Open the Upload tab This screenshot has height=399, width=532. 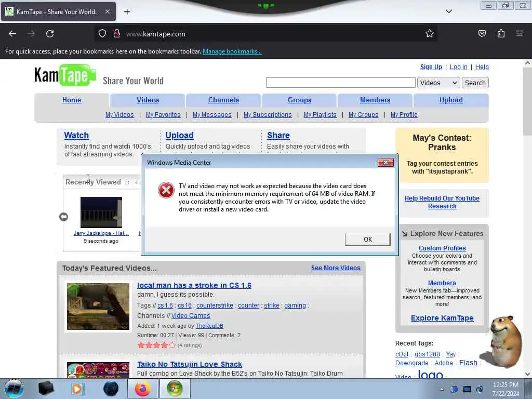(x=451, y=100)
